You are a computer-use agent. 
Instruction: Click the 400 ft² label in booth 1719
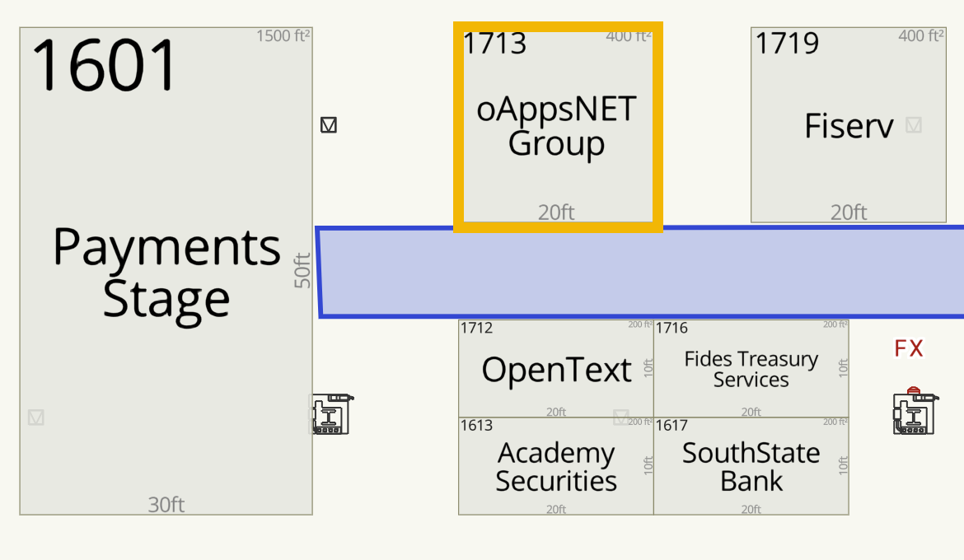921,36
